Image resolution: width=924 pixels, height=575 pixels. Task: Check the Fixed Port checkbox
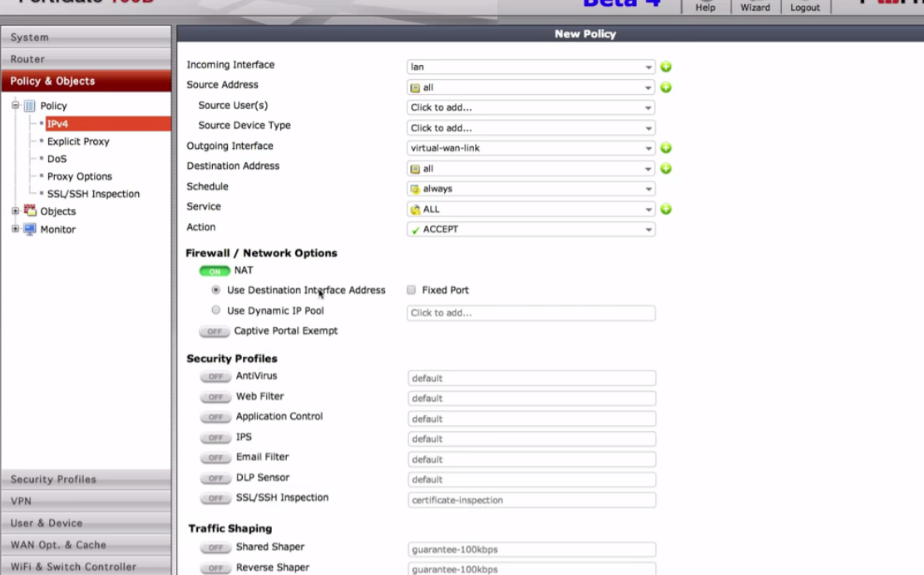pyautogui.click(x=412, y=290)
